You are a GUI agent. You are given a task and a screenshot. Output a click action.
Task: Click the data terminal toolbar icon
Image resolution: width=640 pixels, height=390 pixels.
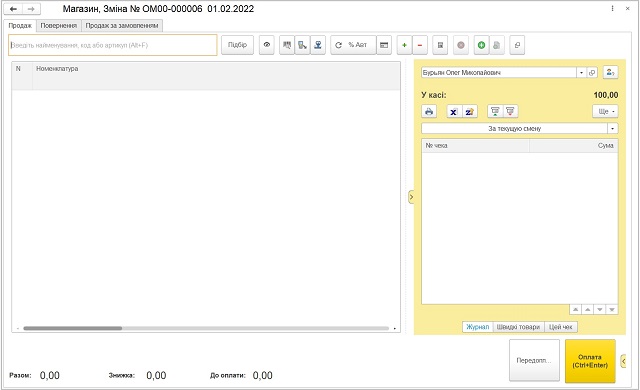click(x=302, y=45)
